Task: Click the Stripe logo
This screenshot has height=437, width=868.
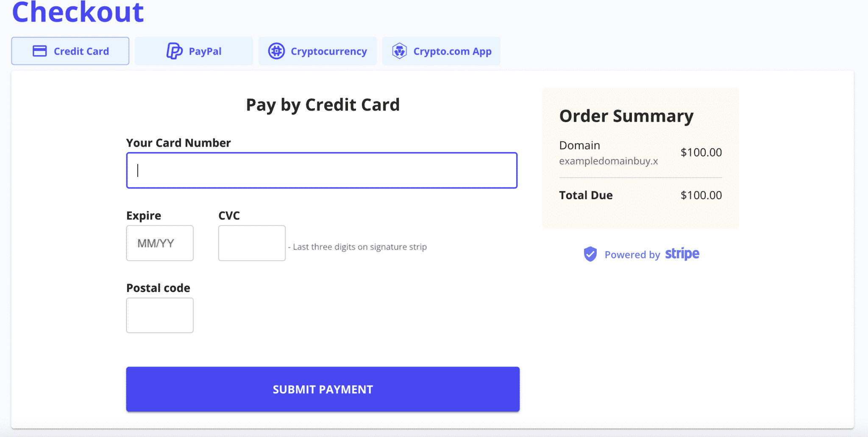Action: (x=682, y=254)
